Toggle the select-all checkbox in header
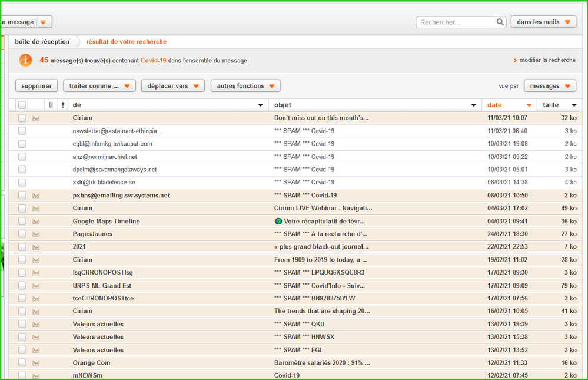This screenshot has width=588, height=380. coord(22,105)
